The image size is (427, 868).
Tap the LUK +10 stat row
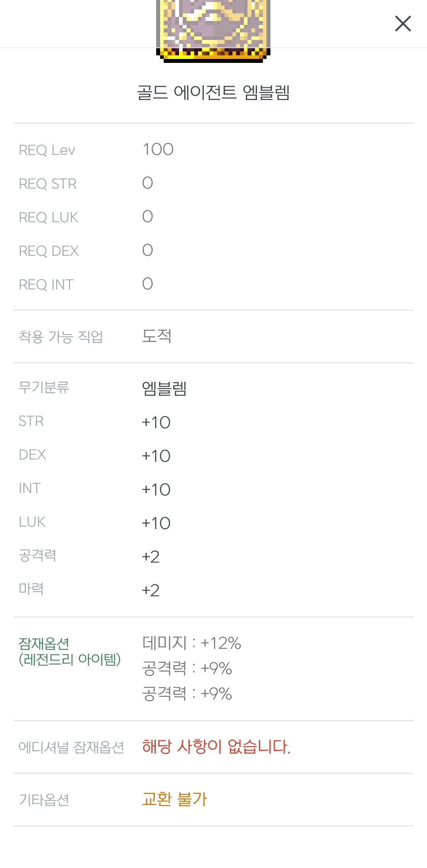pos(156,523)
